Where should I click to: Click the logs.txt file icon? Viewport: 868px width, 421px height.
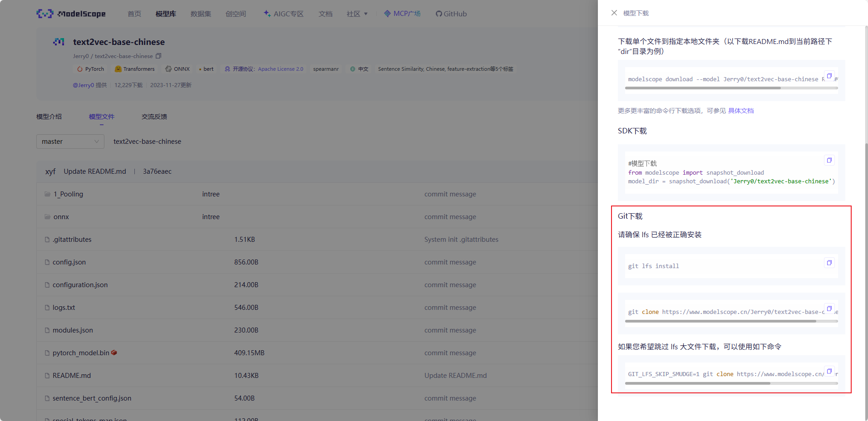pos(47,308)
